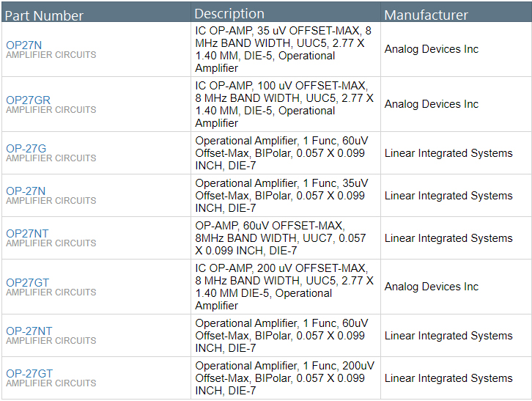Select the OP-27GT part link in last row
Image resolution: width=532 pixels, height=401 pixels.
(x=29, y=373)
